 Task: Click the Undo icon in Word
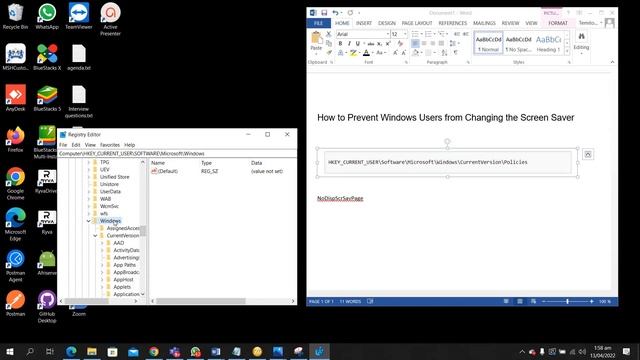pyautogui.click(x=335, y=13)
